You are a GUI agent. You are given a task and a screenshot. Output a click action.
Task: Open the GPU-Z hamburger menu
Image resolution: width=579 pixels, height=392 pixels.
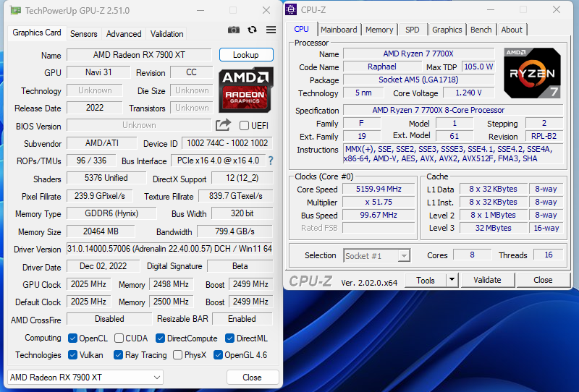pyautogui.click(x=271, y=30)
